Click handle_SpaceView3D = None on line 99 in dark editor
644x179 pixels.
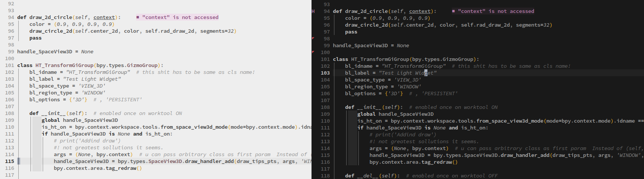[371, 46]
